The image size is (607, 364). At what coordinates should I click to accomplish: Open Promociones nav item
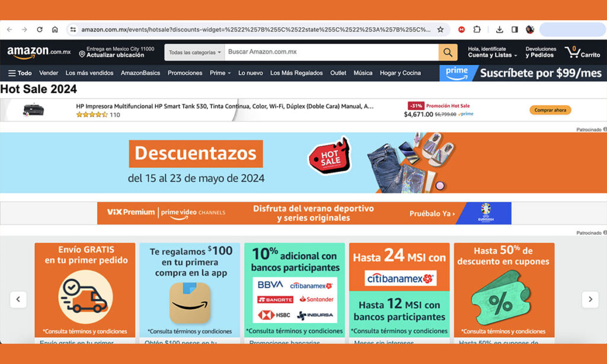pos(185,73)
